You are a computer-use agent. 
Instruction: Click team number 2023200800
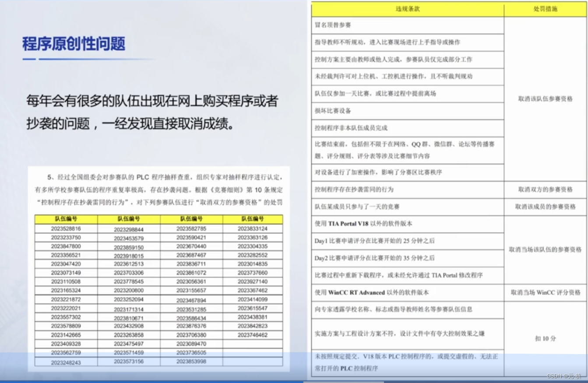129,290
